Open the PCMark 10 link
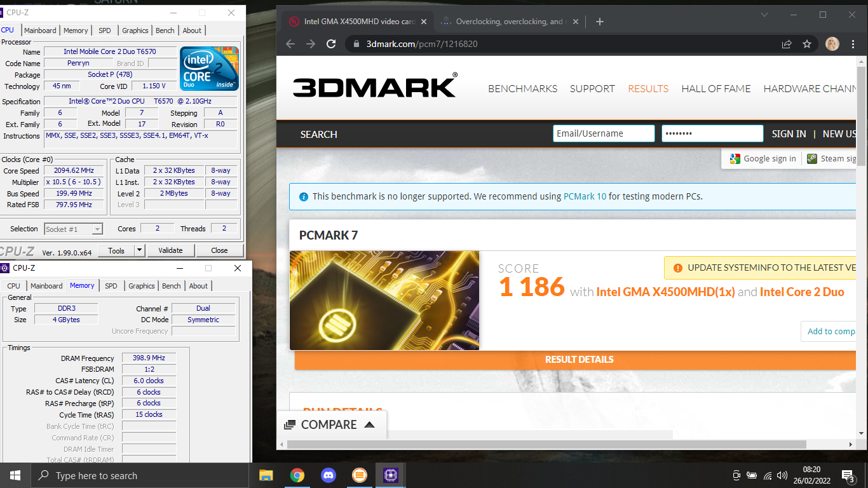 tap(585, 196)
